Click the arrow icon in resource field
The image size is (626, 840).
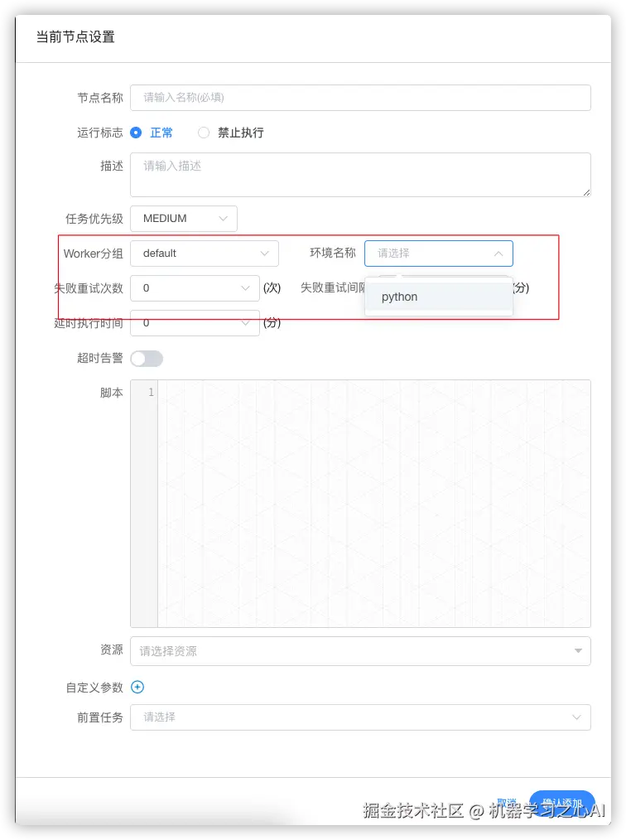point(578,651)
